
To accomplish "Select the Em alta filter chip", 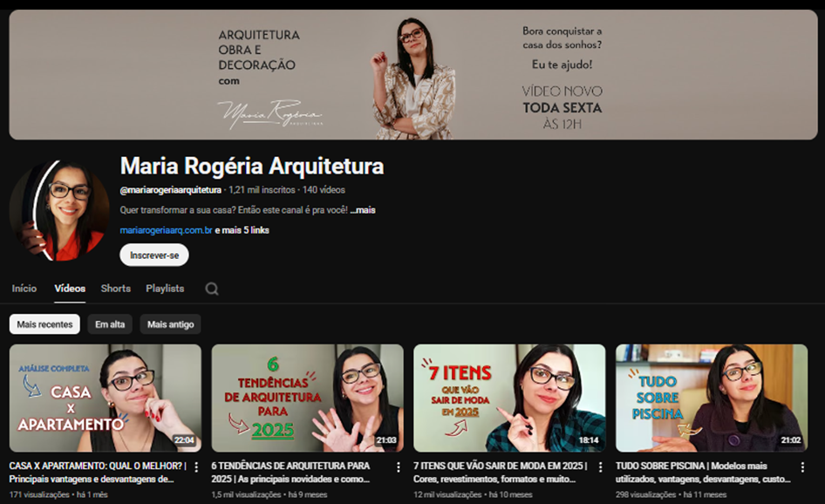I will (110, 324).
